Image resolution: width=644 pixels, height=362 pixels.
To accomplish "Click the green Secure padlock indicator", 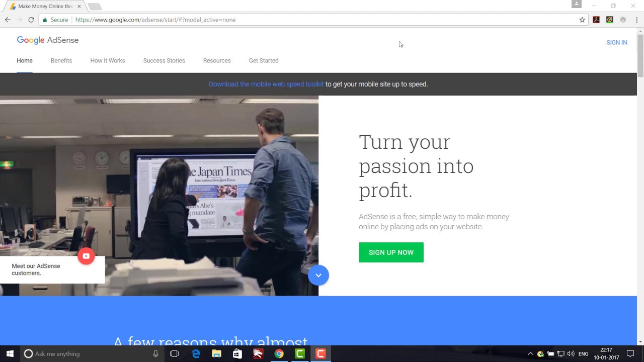I will (x=55, y=20).
